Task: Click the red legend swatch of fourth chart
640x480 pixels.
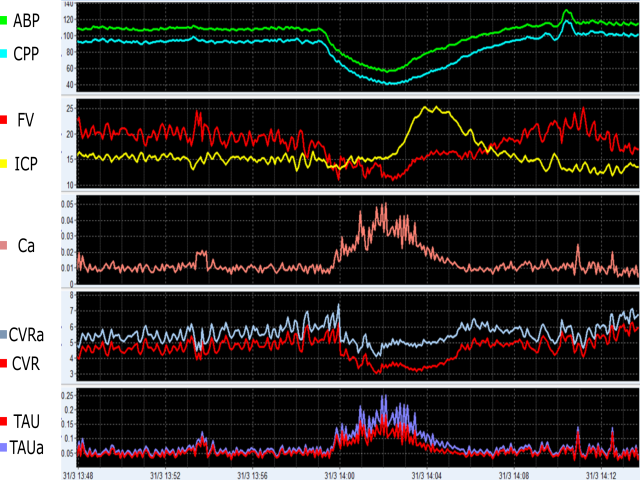Action: 4,362
